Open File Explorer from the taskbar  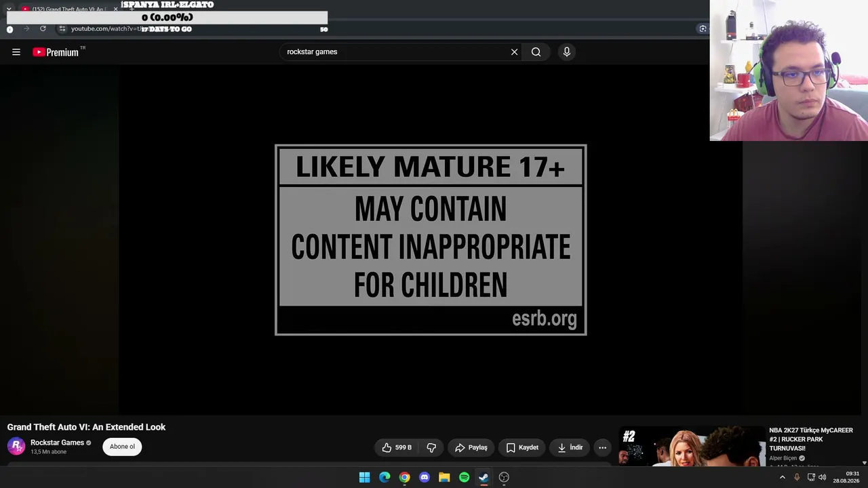coord(444,477)
